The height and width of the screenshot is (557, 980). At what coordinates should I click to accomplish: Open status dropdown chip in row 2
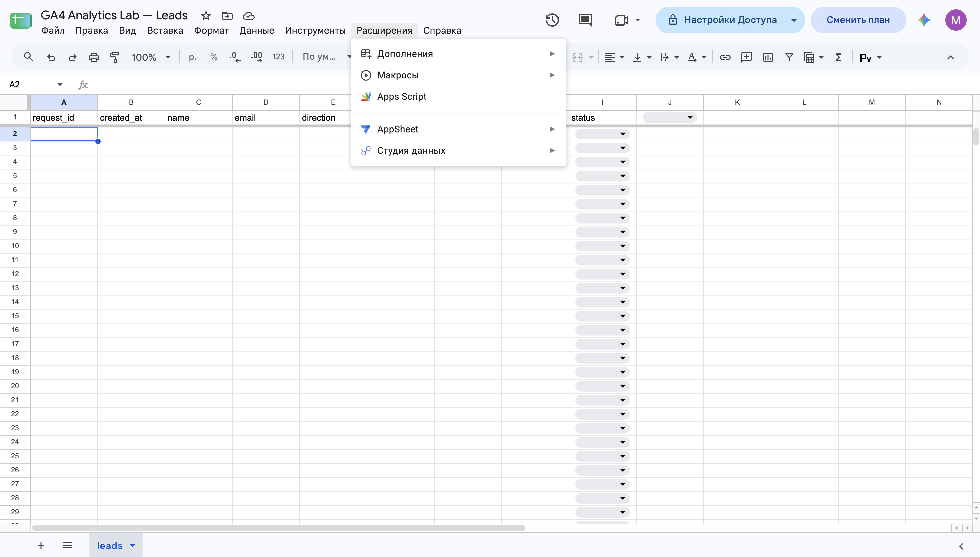point(602,134)
